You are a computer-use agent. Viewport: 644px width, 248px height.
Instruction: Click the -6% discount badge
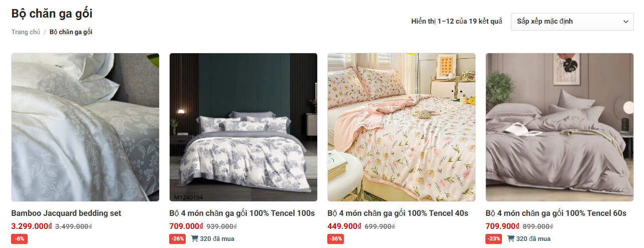tap(19, 239)
